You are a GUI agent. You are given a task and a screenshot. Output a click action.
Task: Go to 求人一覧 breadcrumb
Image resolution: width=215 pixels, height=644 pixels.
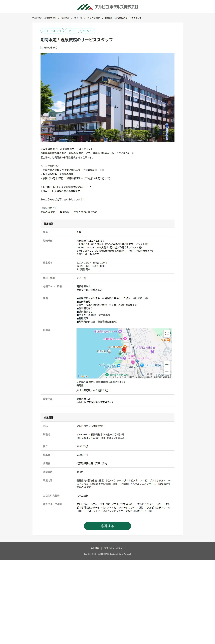pyautogui.click(x=78, y=18)
